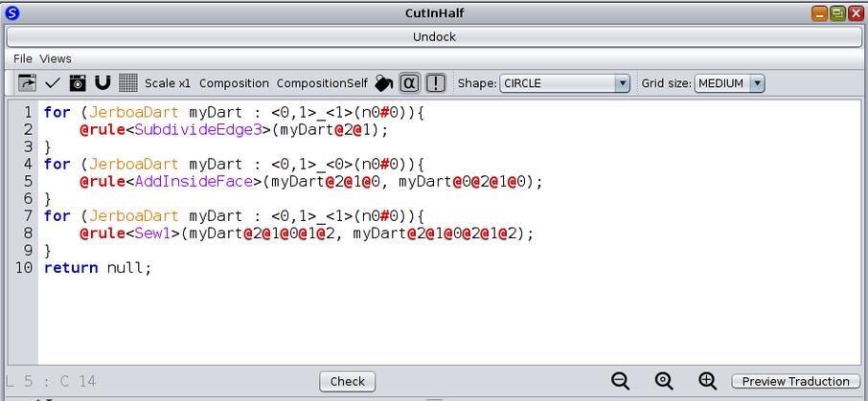
Task: Click Composition in the toolbar
Action: [x=234, y=83]
